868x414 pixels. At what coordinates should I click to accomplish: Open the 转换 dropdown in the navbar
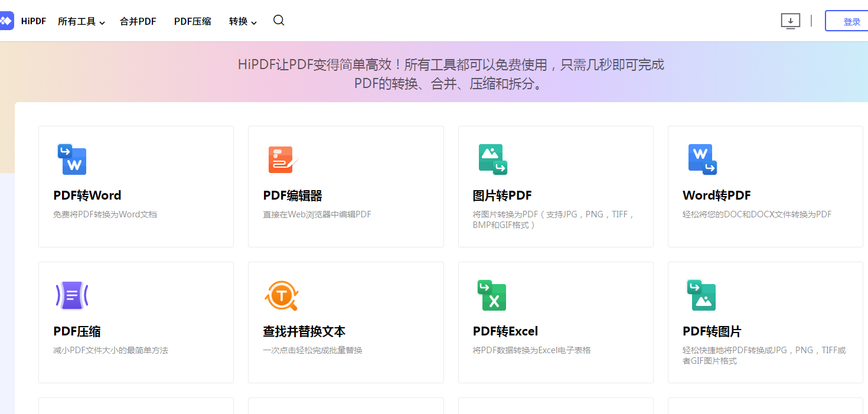[x=239, y=21]
